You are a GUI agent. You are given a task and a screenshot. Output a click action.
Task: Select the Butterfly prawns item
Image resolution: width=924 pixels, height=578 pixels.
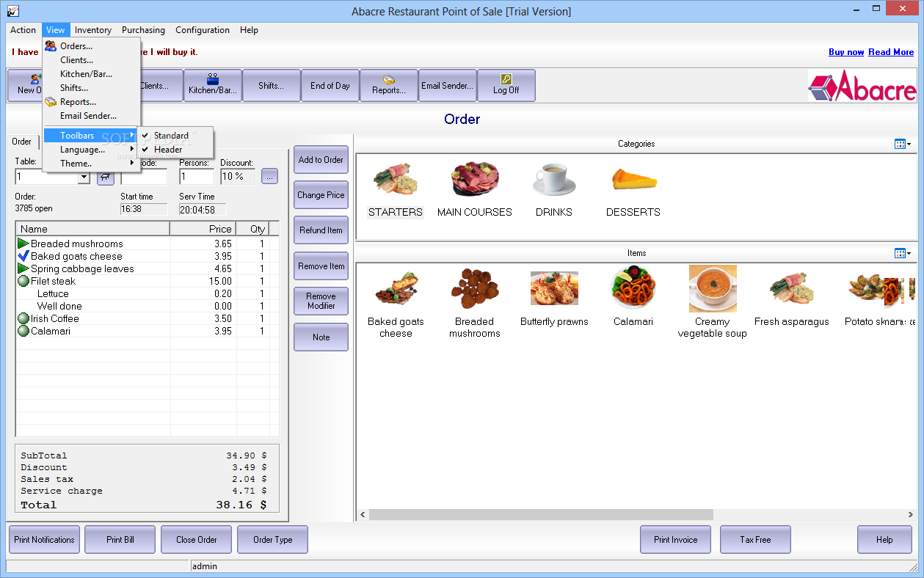pyautogui.click(x=554, y=288)
